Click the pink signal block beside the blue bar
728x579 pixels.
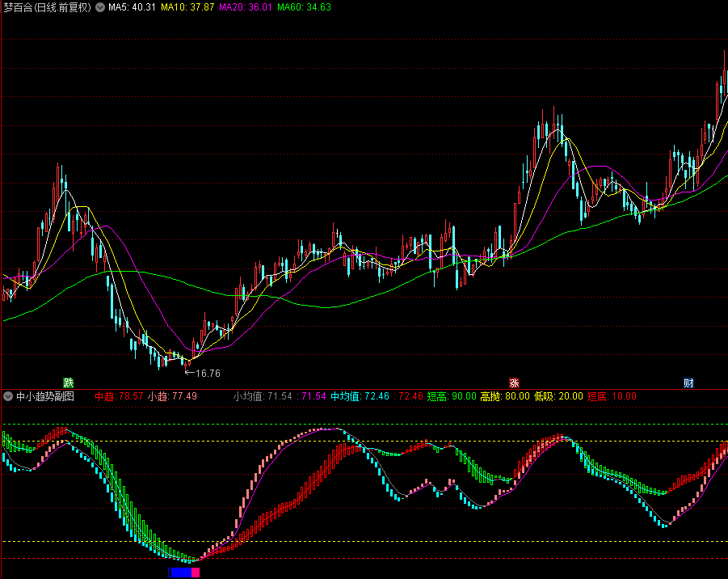pyautogui.click(x=196, y=573)
